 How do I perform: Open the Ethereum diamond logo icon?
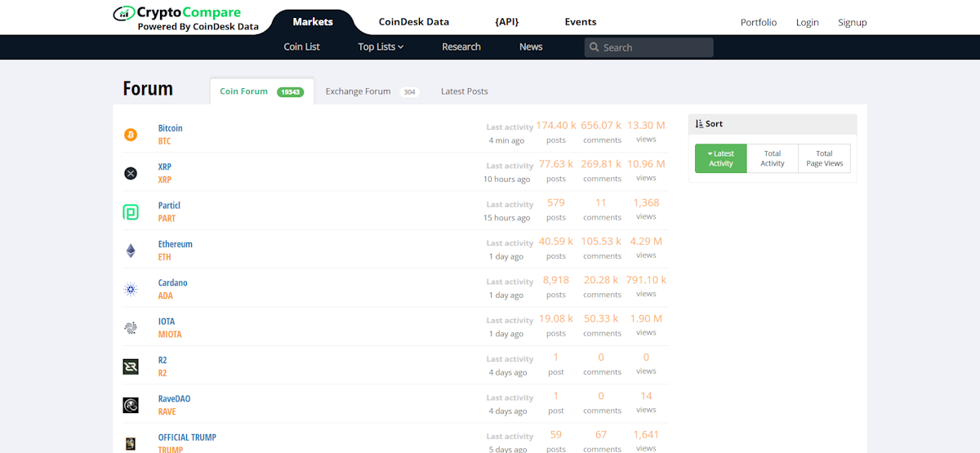coord(131,251)
